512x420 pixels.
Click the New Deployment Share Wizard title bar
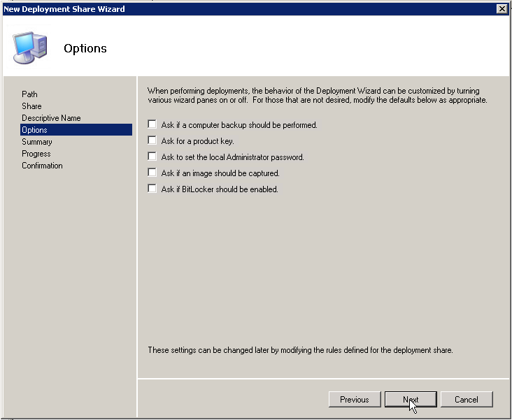point(210,8)
